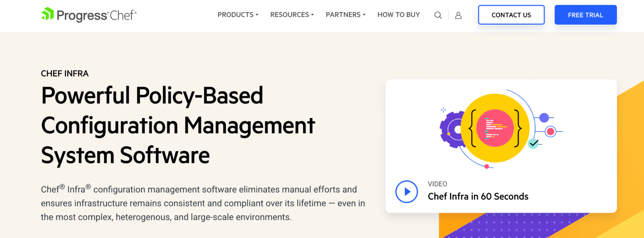
Task: Start the Free Trial button
Action: 585,15
